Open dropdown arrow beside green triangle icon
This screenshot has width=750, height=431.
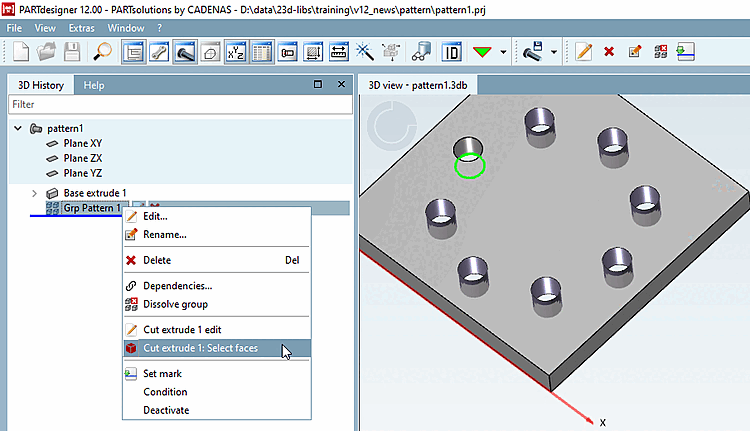coord(503,51)
